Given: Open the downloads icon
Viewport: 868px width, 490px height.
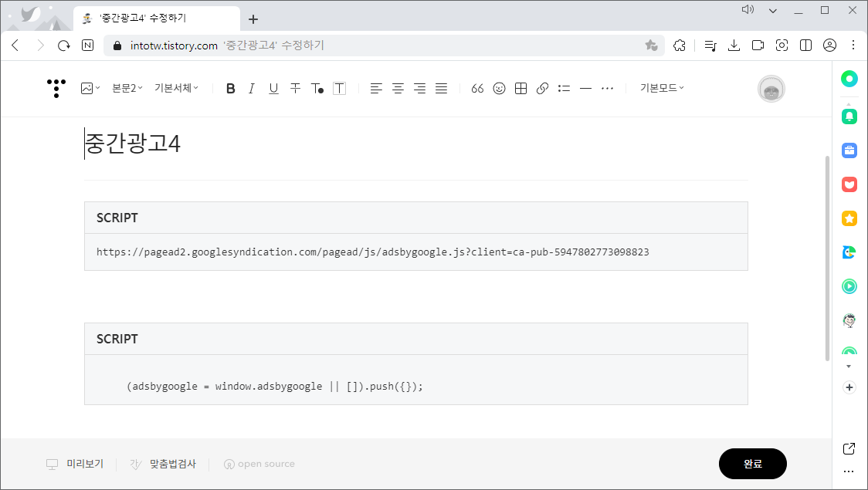Looking at the screenshot, I should tap(734, 46).
